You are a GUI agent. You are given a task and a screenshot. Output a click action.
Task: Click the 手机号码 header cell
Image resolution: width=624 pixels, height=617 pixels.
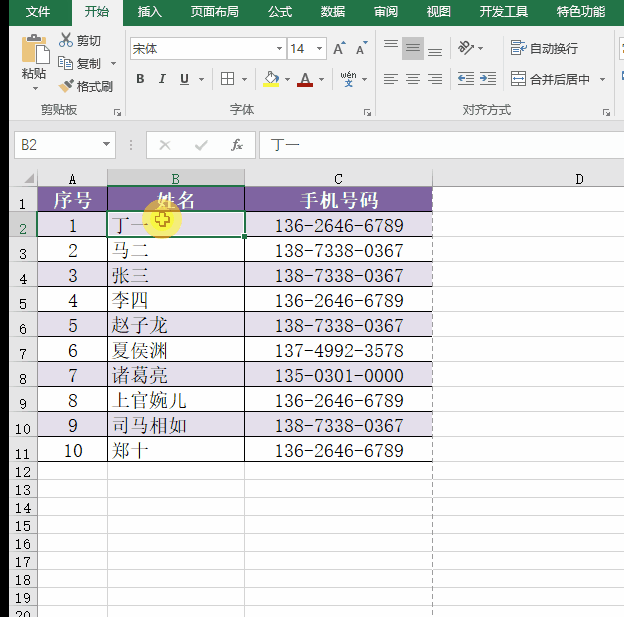[339, 199]
